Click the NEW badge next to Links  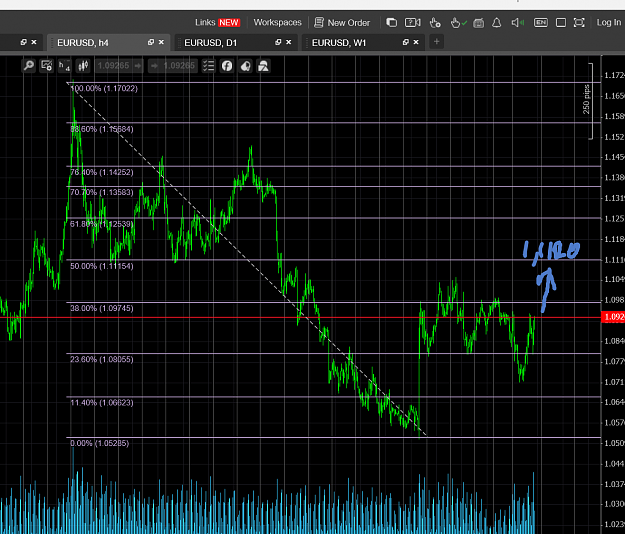(229, 23)
